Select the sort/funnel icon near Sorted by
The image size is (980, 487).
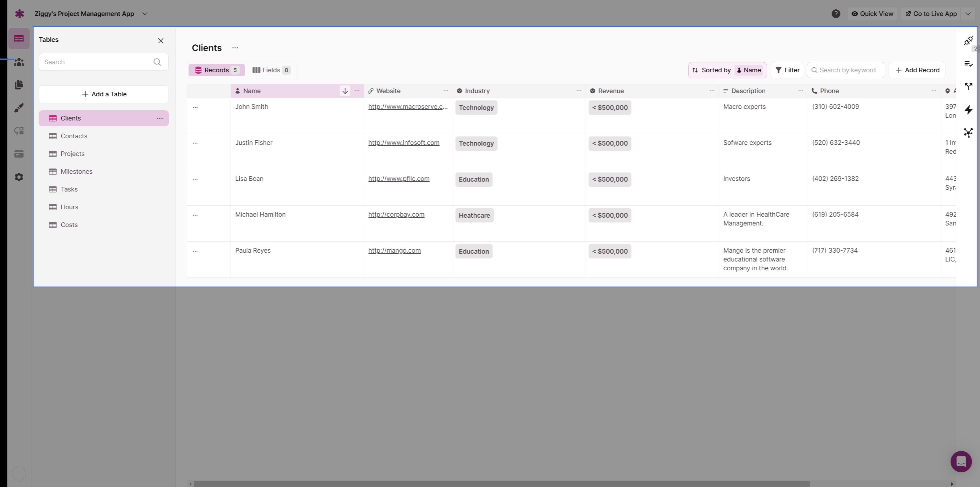695,69
